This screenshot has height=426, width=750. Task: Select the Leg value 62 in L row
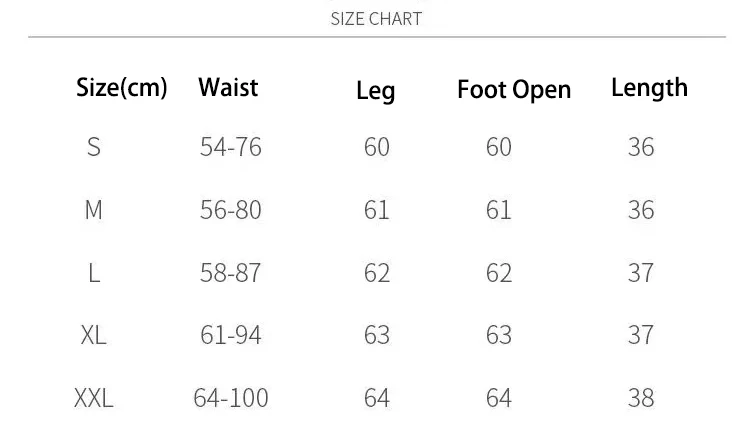(x=377, y=273)
